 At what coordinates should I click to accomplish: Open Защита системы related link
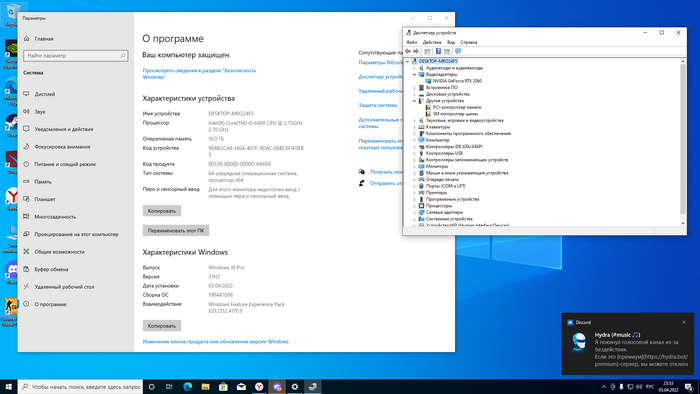tap(378, 105)
